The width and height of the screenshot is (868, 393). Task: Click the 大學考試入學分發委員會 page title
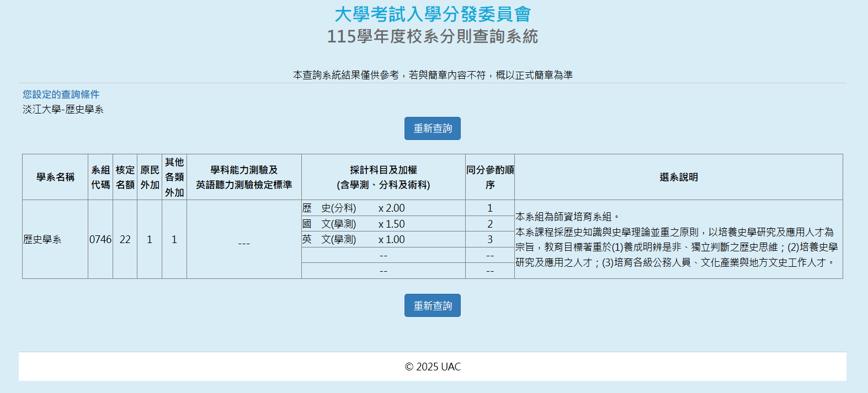coord(433,14)
